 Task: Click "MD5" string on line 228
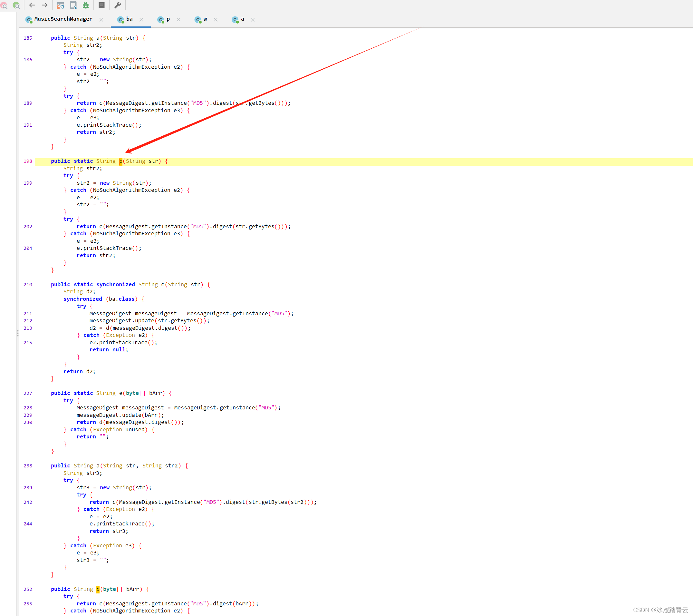[x=266, y=408]
